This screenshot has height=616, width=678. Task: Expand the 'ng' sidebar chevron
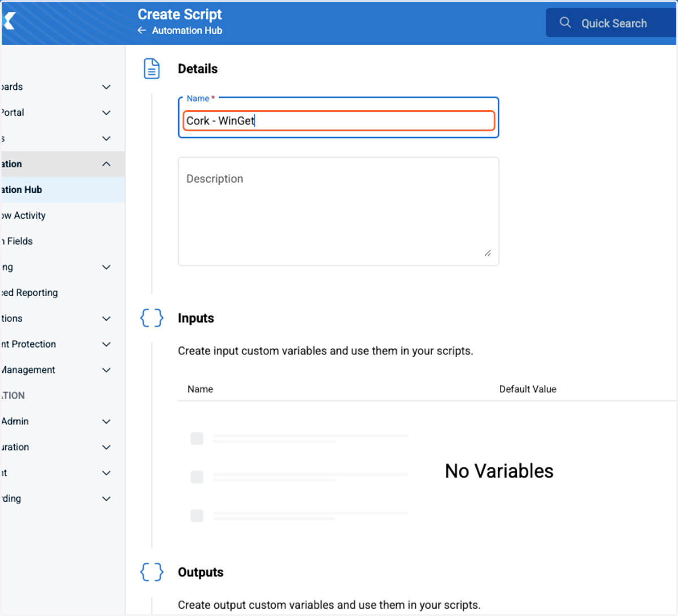coord(106,267)
